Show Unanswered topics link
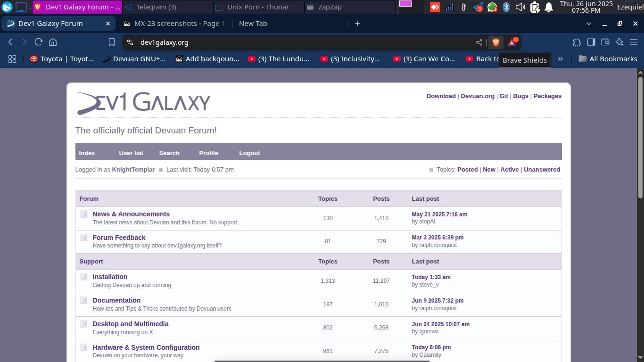644x362 pixels. 542,169
